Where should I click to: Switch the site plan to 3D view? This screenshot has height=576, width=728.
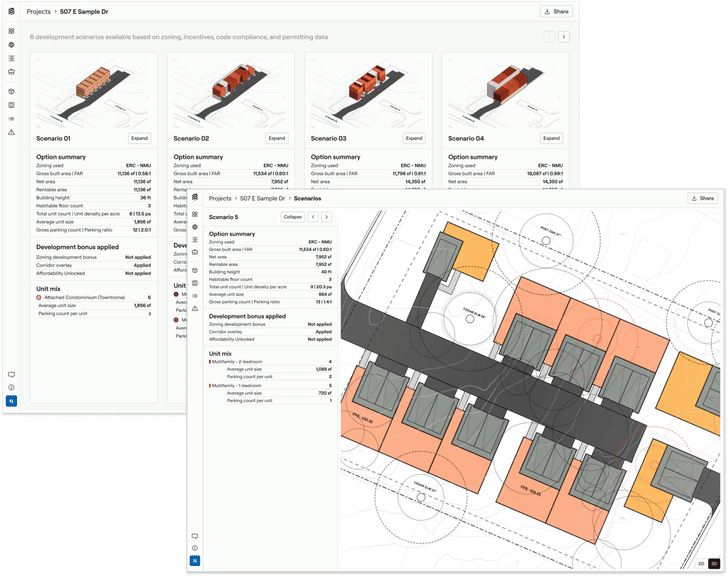pyautogui.click(x=715, y=564)
